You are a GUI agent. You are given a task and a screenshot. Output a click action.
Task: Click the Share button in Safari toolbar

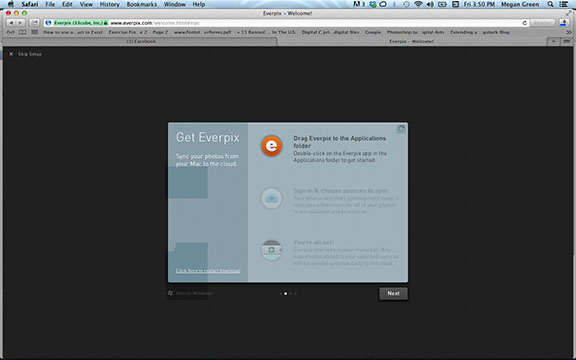[34, 23]
